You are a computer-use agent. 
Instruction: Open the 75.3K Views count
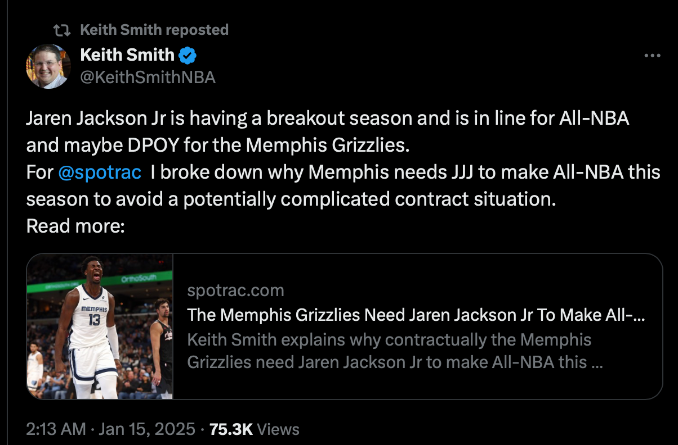pos(230,430)
